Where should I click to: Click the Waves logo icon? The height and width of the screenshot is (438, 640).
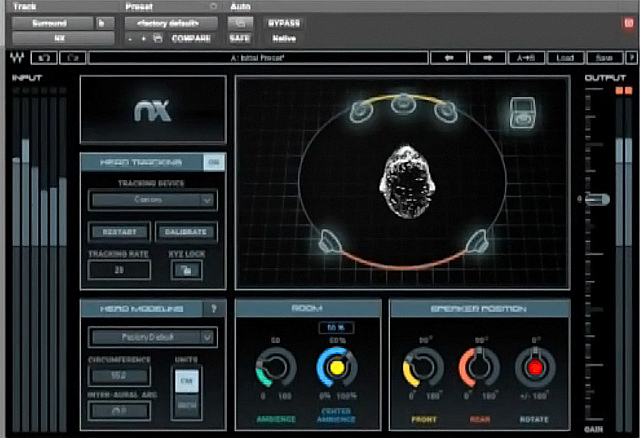pyautogui.click(x=16, y=58)
